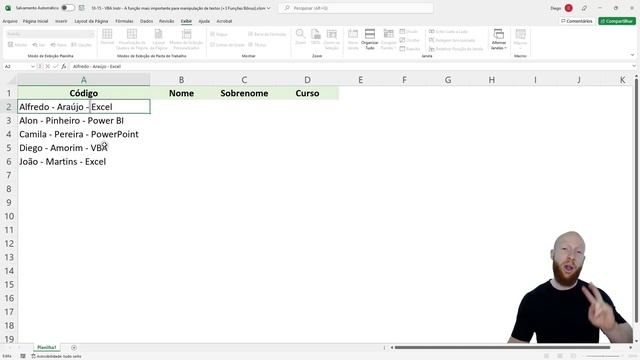Go to the Revisão tab
The height and width of the screenshot is (360, 640).
coord(167,21)
